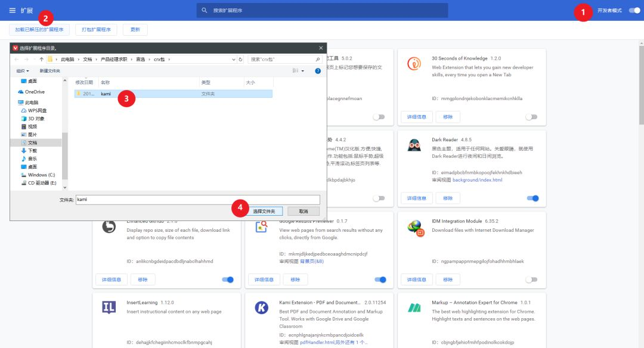The width and height of the screenshot is (644, 348).
Task: Disable the Enhanced GitHub extension toggle
Action: (228, 279)
